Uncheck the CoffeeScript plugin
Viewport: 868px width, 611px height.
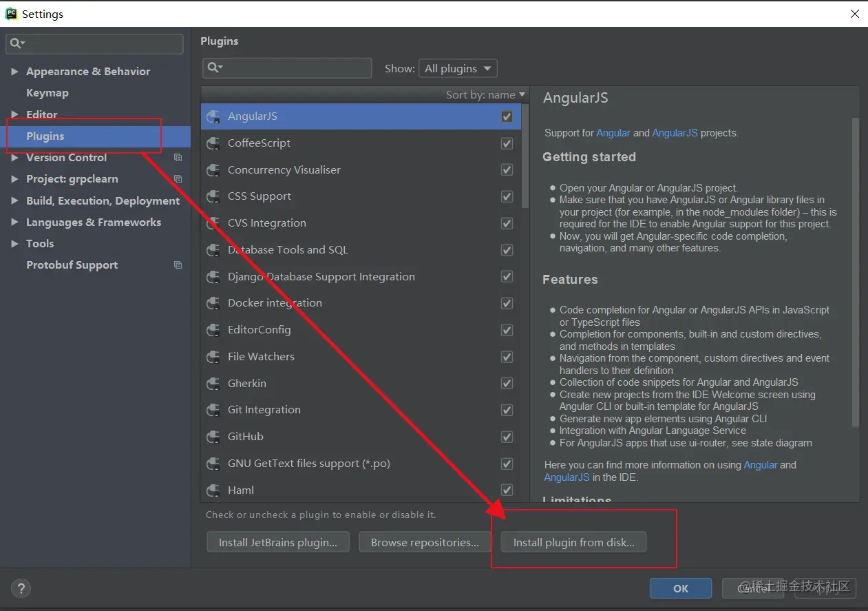507,143
